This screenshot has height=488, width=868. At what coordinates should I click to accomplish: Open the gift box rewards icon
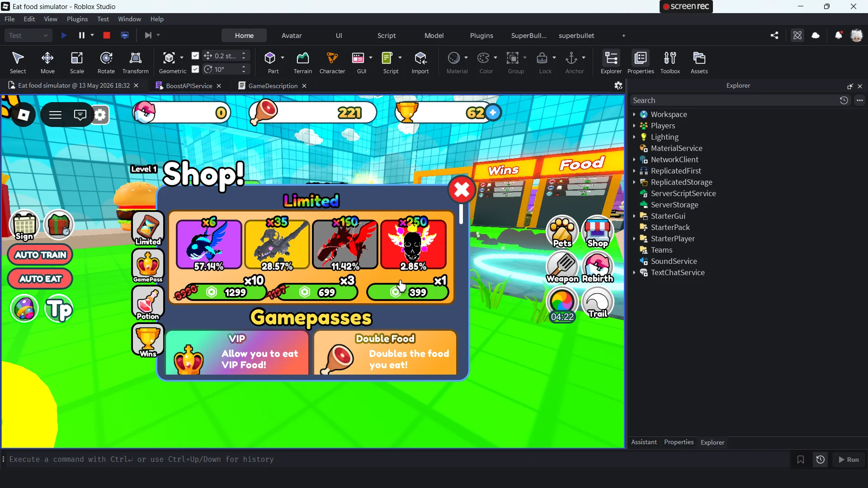pos(59,225)
